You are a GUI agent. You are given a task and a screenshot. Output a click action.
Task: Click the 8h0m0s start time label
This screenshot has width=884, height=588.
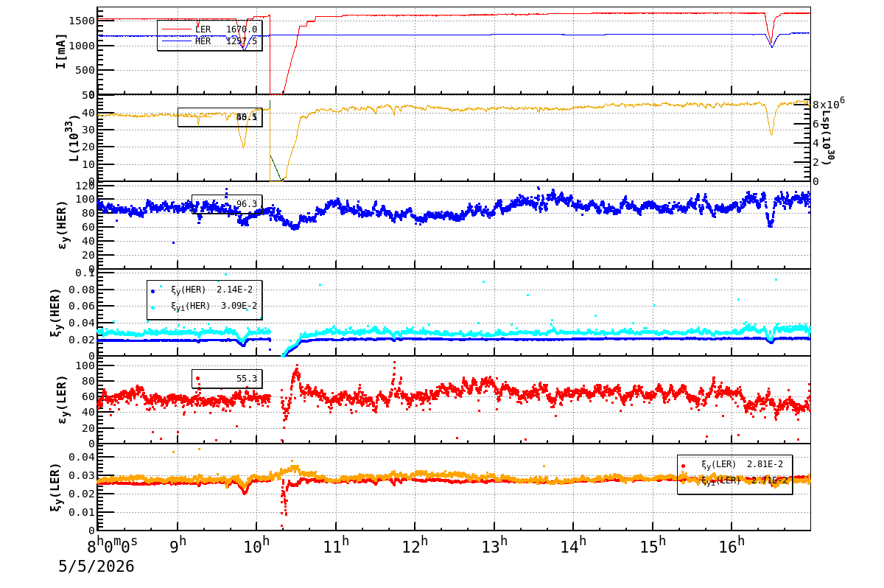(112, 546)
